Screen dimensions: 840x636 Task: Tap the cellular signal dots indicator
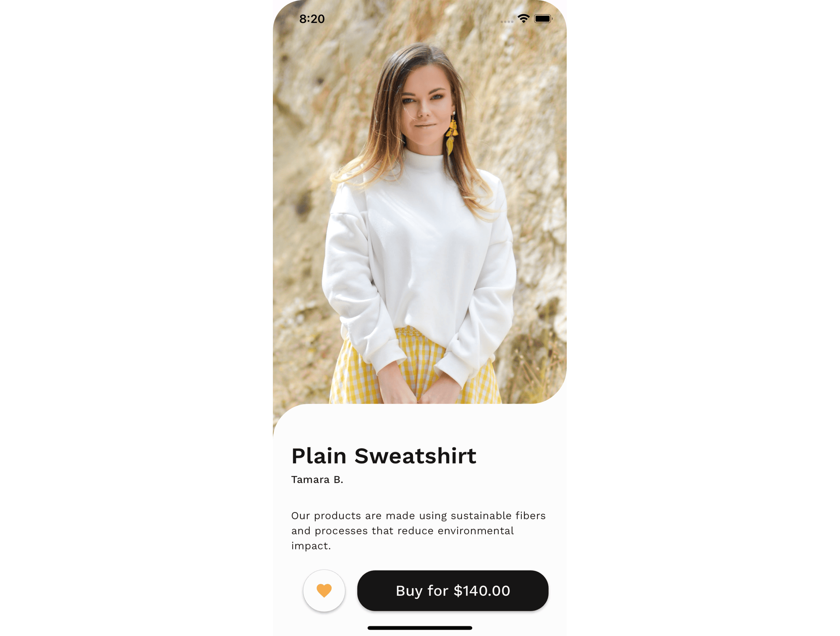507,21
